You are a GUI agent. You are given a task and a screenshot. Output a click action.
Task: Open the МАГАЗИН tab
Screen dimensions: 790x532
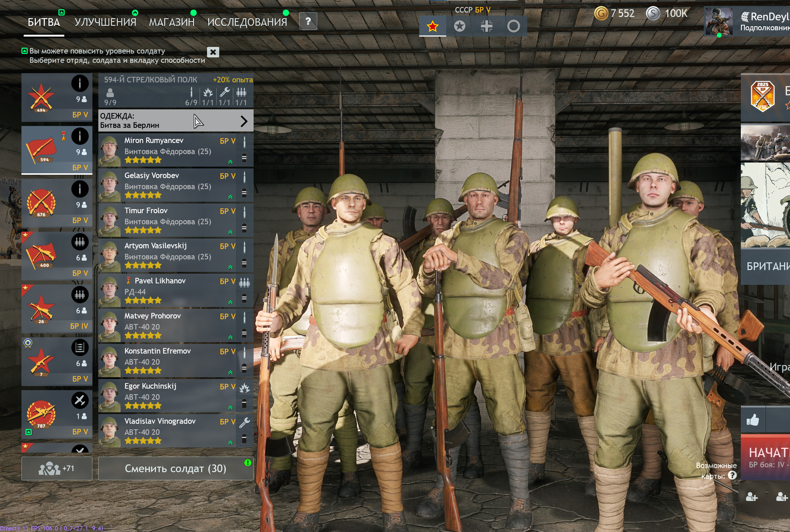pyautogui.click(x=172, y=22)
